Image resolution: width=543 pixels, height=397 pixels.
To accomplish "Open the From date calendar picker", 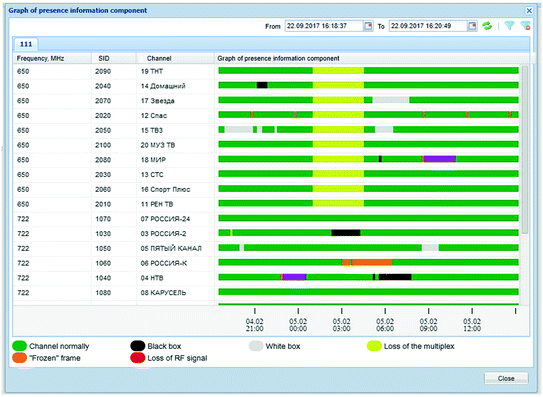I will [x=368, y=26].
